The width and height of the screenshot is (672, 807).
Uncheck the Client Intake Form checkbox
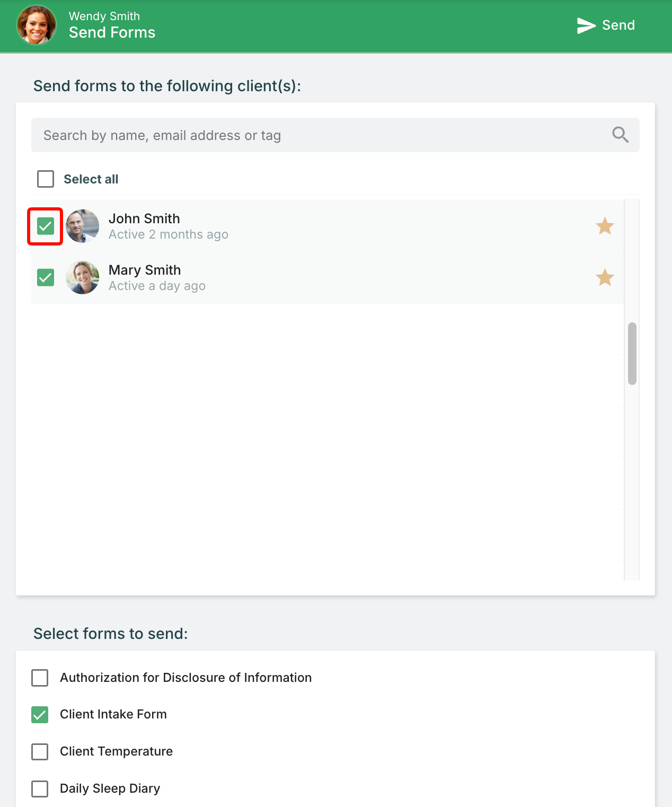click(40, 715)
